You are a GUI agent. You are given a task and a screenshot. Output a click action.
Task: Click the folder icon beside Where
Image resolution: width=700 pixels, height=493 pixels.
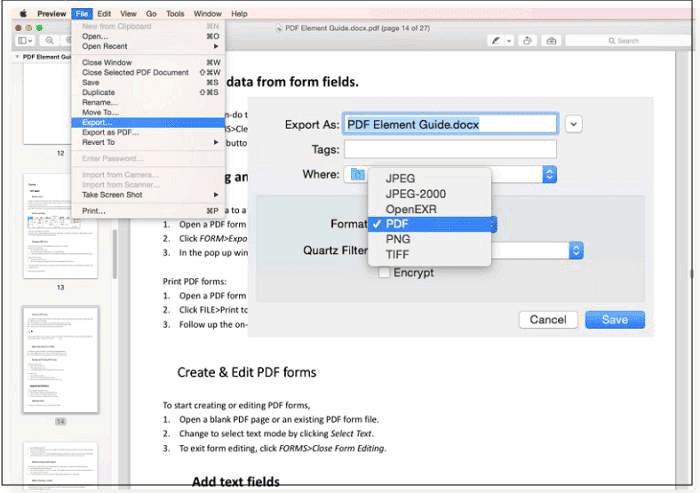tap(356, 175)
